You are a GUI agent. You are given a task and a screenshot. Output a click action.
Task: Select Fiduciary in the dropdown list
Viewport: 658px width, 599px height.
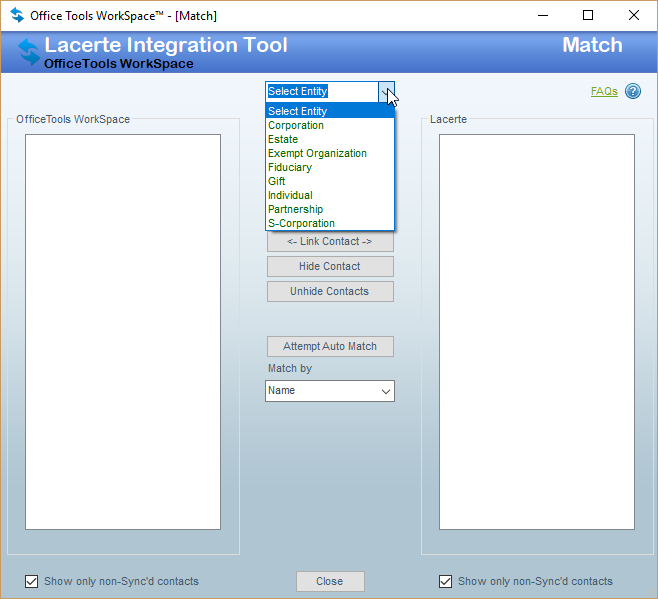click(x=330, y=167)
